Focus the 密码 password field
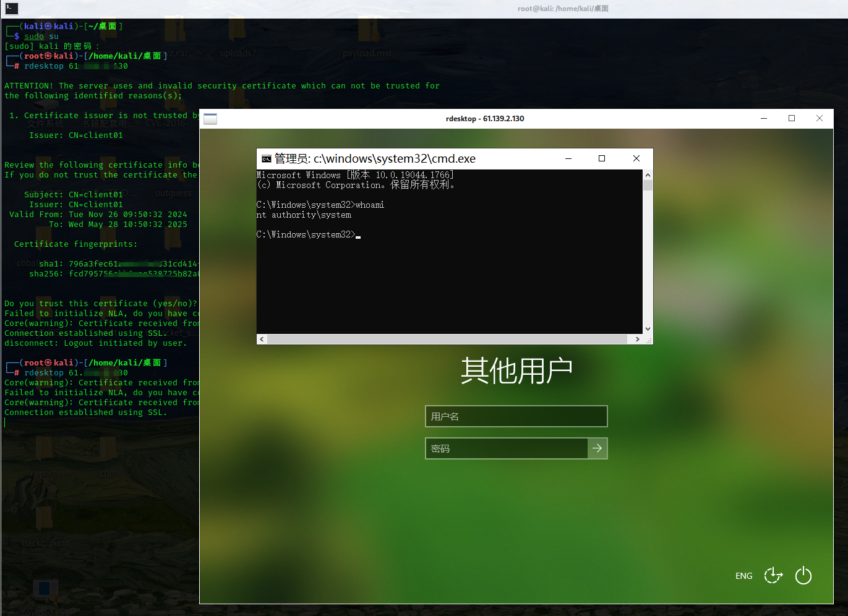Image resolution: width=848 pixels, height=616 pixels. point(506,448)
